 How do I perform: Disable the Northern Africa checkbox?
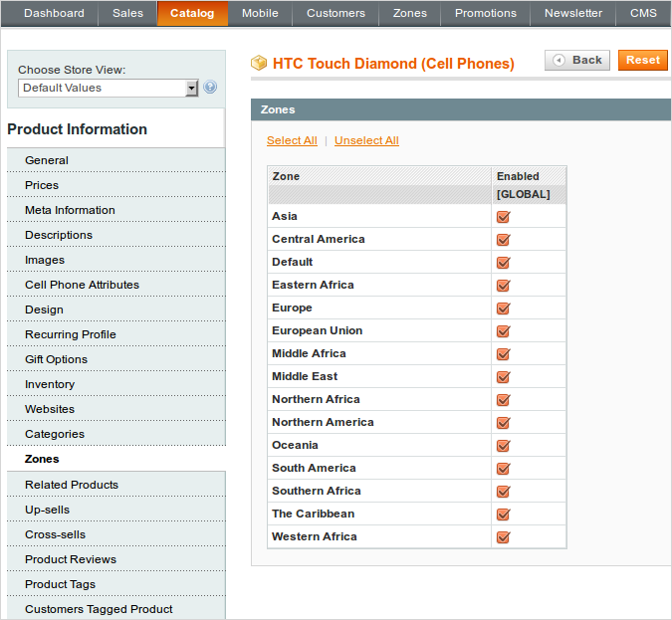click(503, 400)
